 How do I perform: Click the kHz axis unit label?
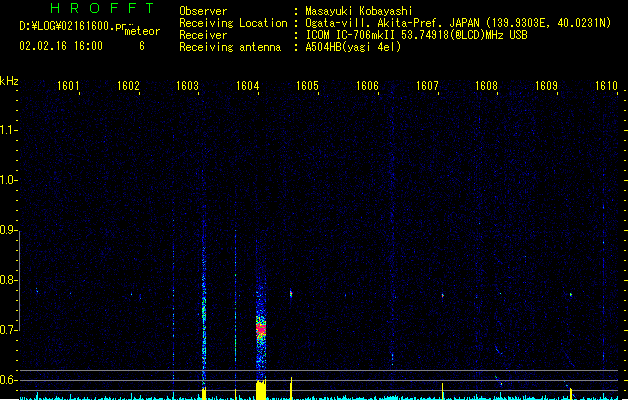(9, 81)
